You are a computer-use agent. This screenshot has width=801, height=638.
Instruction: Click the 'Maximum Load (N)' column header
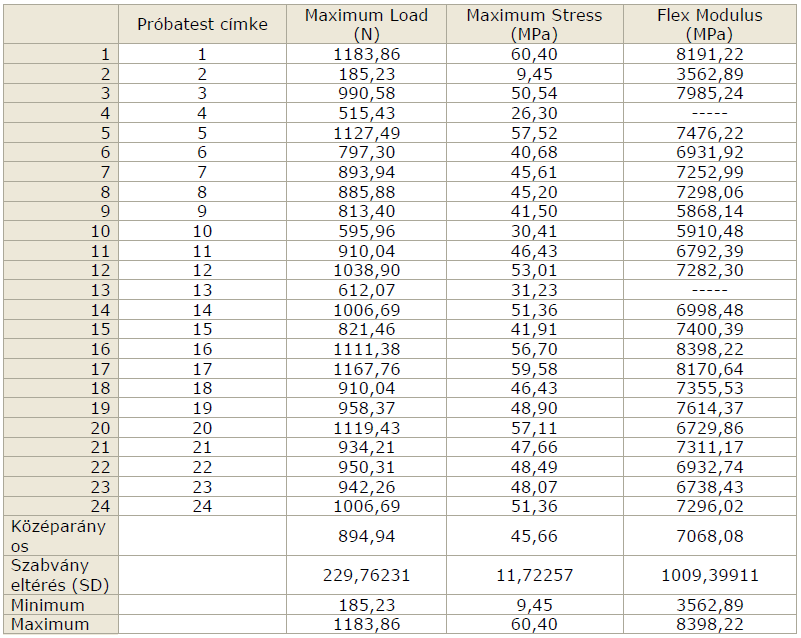click(366, 25)
